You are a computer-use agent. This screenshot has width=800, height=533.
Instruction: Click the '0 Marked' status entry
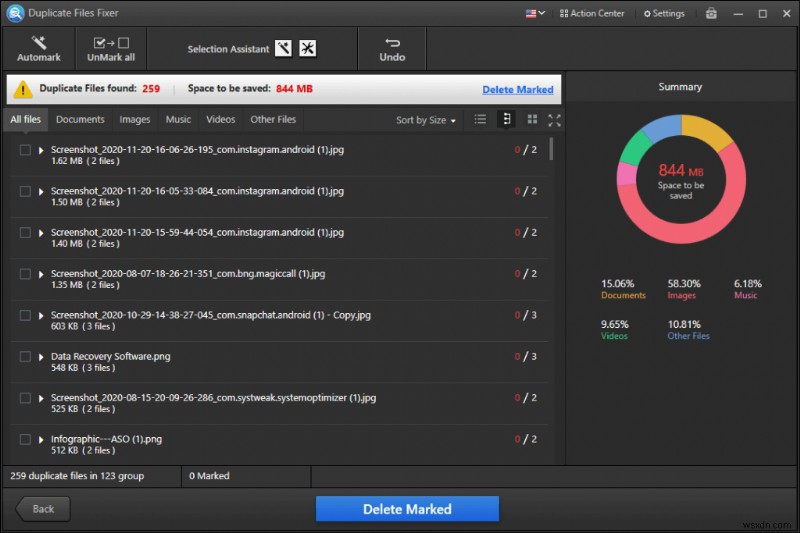209,476
